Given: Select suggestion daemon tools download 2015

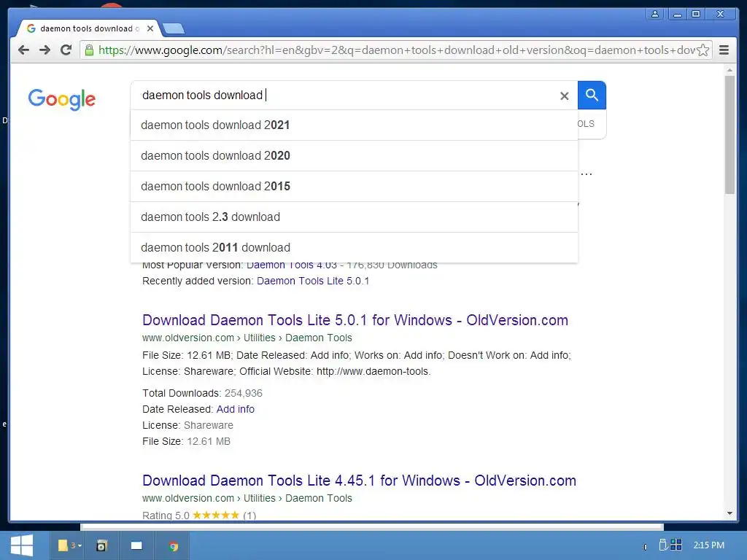Looking at the screenshot, I should point(354,186).
